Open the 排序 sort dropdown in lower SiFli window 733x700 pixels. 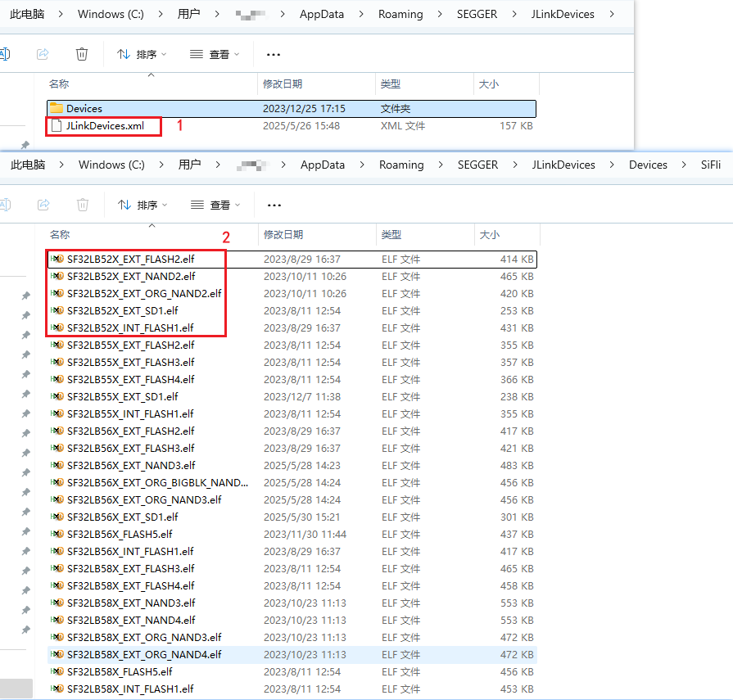(143, 205)
